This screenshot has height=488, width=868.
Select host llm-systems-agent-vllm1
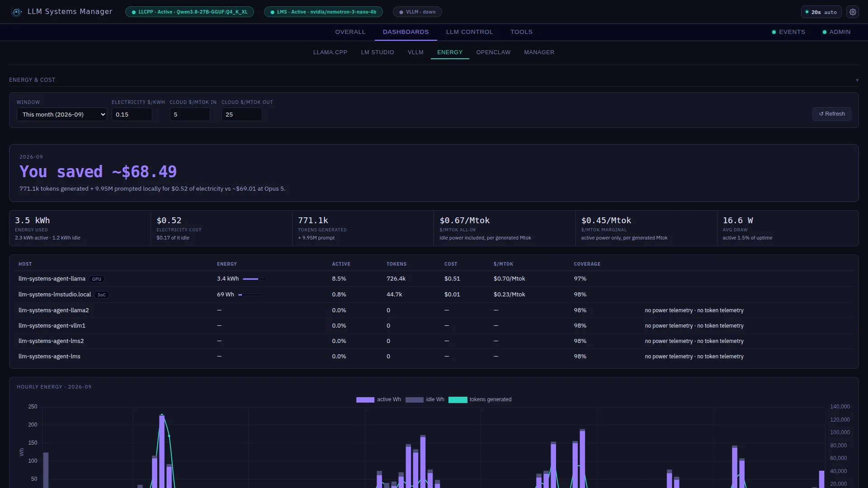coord(52,326)
